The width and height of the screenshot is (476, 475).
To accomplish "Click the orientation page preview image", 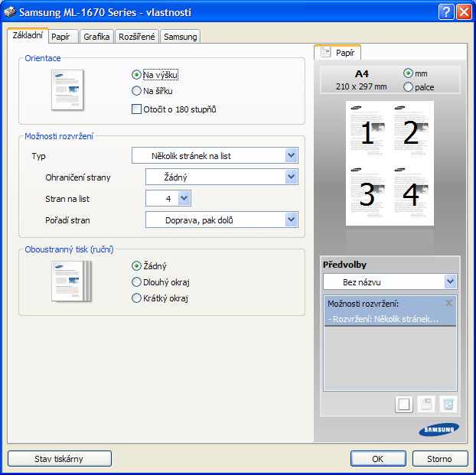I will tap(67, 89).
